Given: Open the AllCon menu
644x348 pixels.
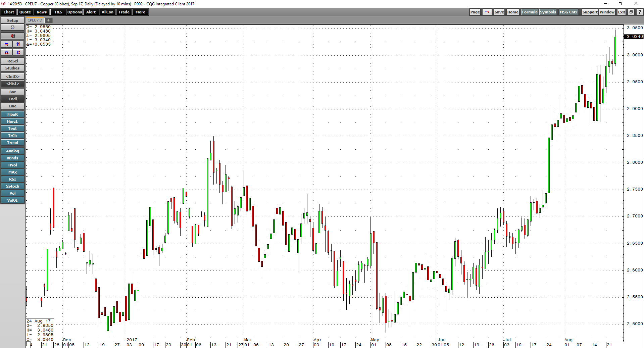Looking at the screenshot, I should click(107, 12).
